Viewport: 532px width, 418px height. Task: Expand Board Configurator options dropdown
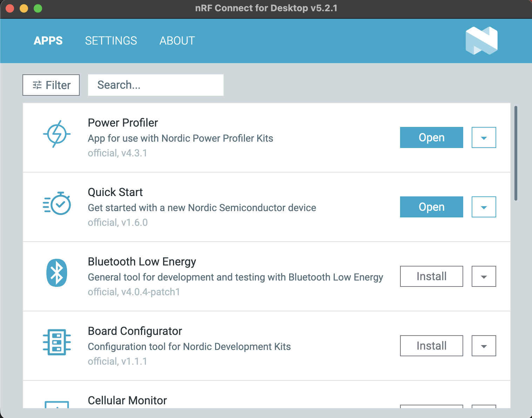[484, 346]
